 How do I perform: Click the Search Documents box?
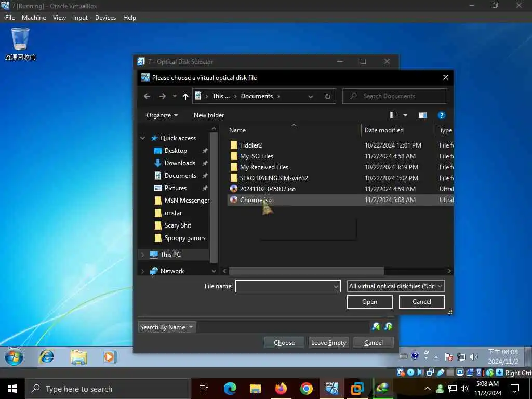(395, 96)
